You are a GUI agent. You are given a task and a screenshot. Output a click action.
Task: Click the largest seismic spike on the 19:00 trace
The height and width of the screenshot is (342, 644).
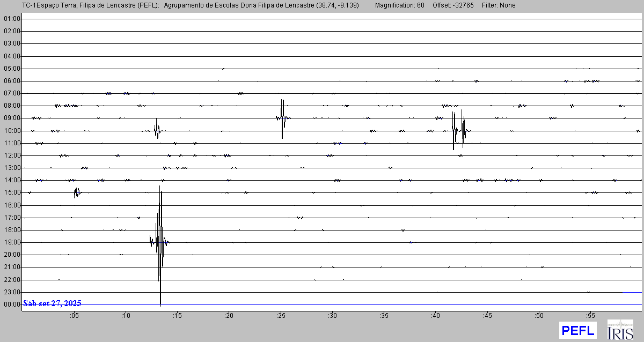click(160, 242)
